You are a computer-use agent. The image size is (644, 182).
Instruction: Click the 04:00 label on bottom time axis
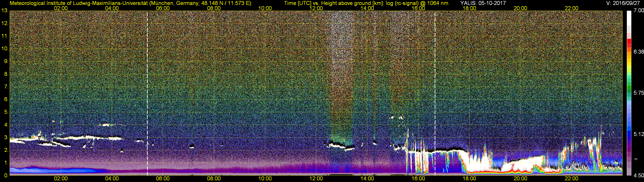[112, 179]
